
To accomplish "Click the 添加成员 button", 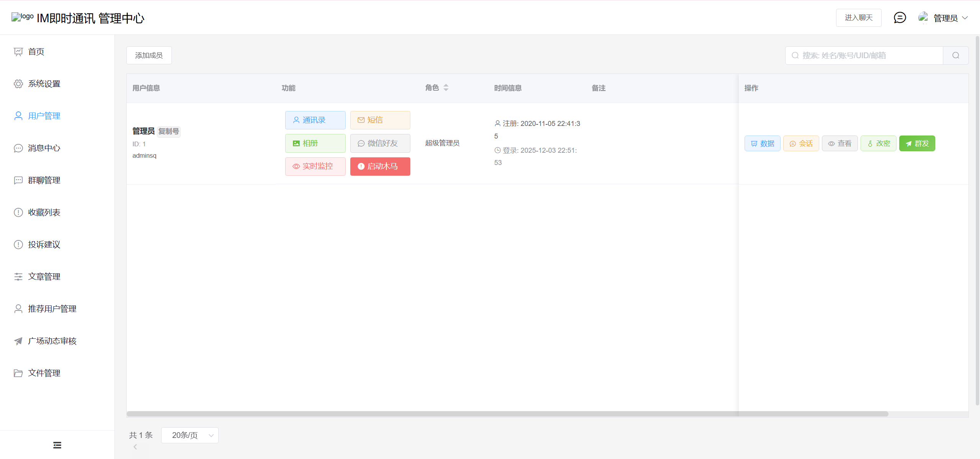I will [149, 56].
